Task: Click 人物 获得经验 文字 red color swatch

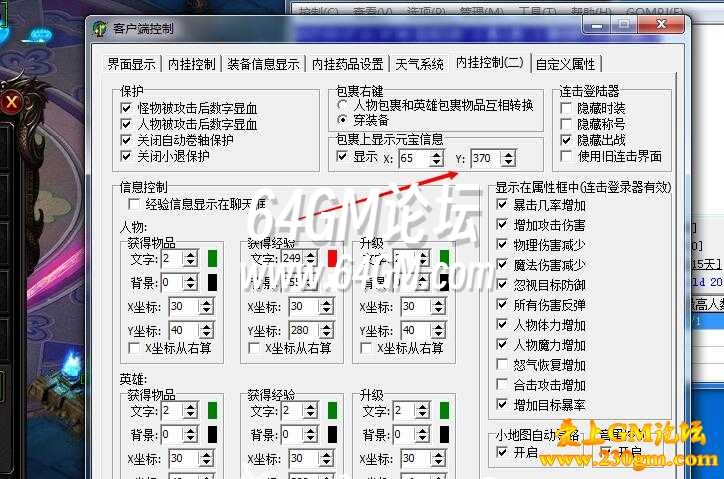Action: pos(332,258)
